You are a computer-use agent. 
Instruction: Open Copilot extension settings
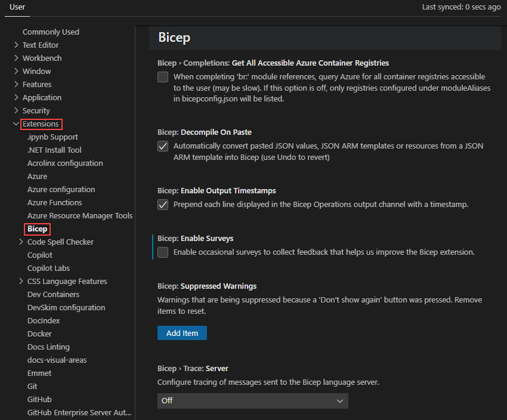click(x=39, y=255)
